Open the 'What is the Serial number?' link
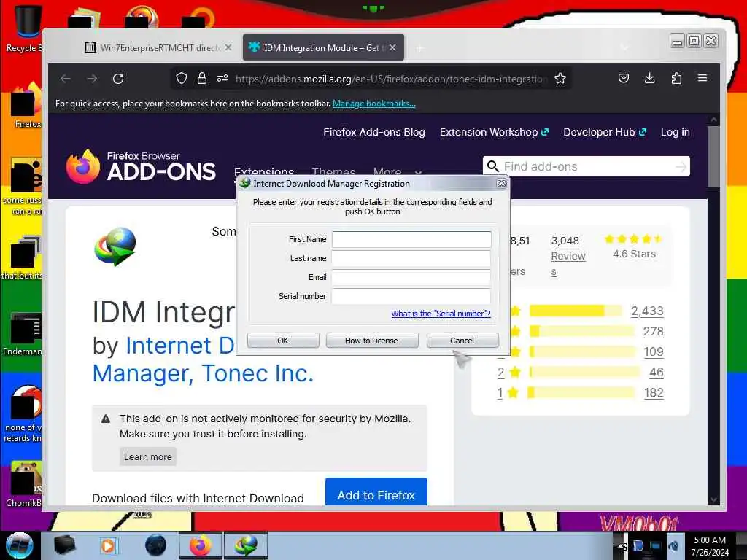Viewport: 747px width, 560px height. (x=441, y=314)
